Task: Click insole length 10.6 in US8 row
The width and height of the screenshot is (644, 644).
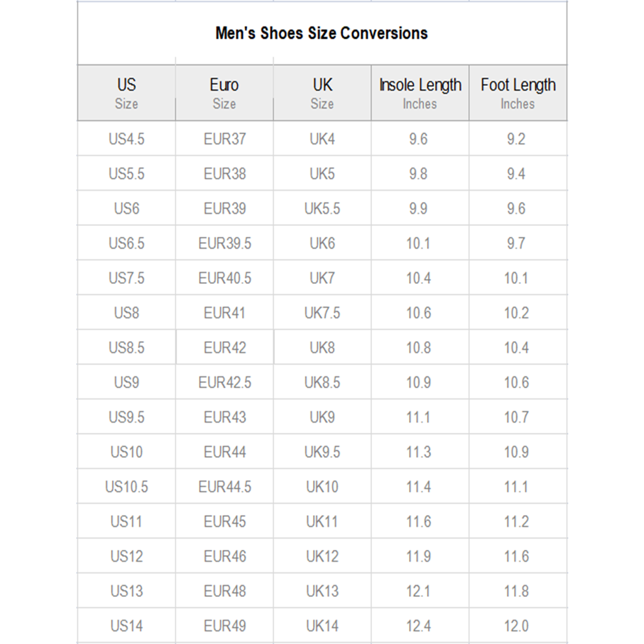Action: 419,313
